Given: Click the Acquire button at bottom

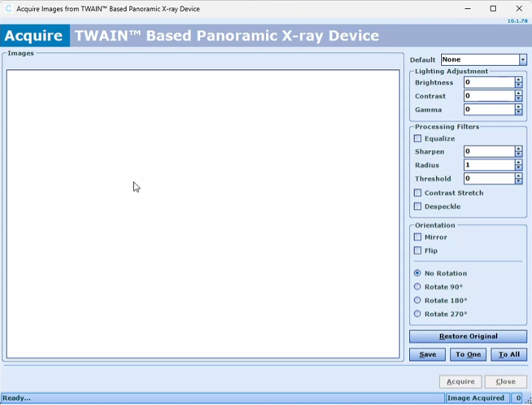Looking at the screenshot, I should (460, 382).
